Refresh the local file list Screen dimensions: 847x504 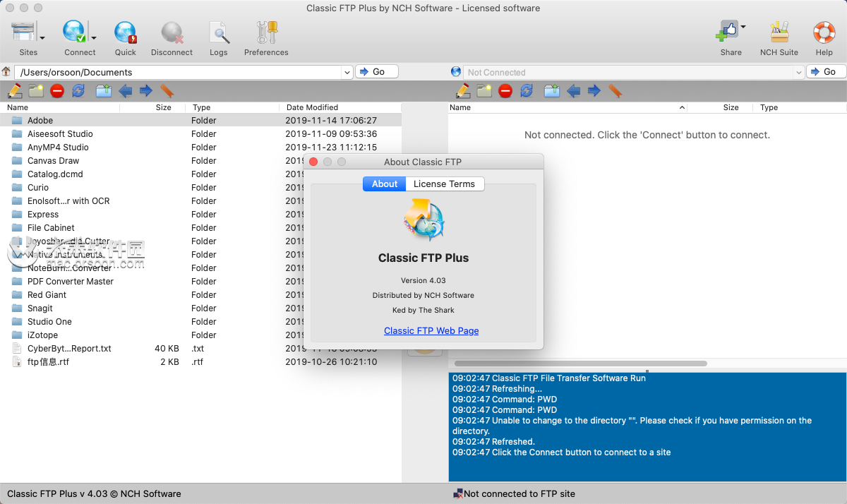tap(78, 90)
